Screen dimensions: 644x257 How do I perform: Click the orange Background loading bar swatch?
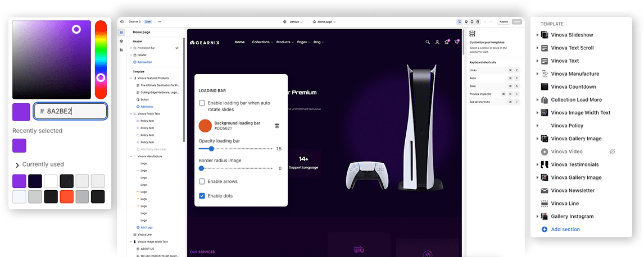205,126
